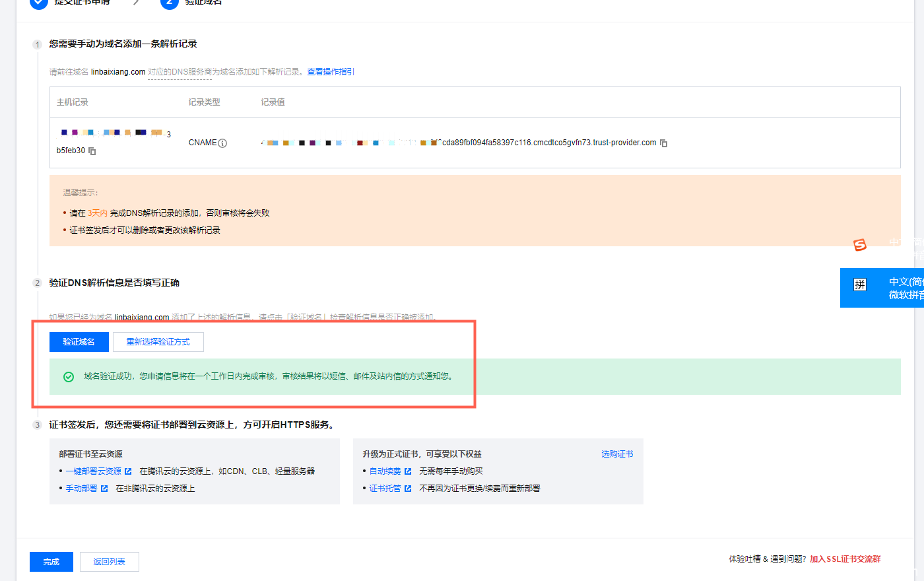Click the 验证域名 button
The image size is (924, 581).
coord(79,342)
